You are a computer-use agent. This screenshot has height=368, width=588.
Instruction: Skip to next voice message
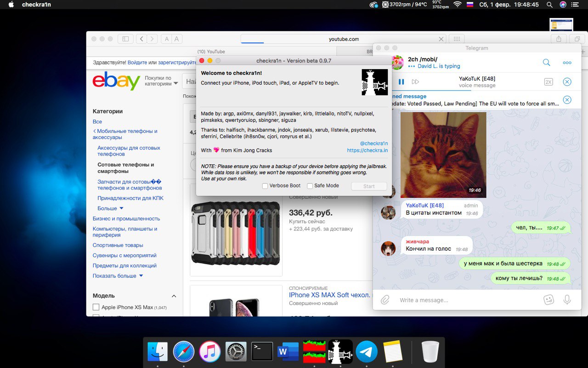coord(415,82)
